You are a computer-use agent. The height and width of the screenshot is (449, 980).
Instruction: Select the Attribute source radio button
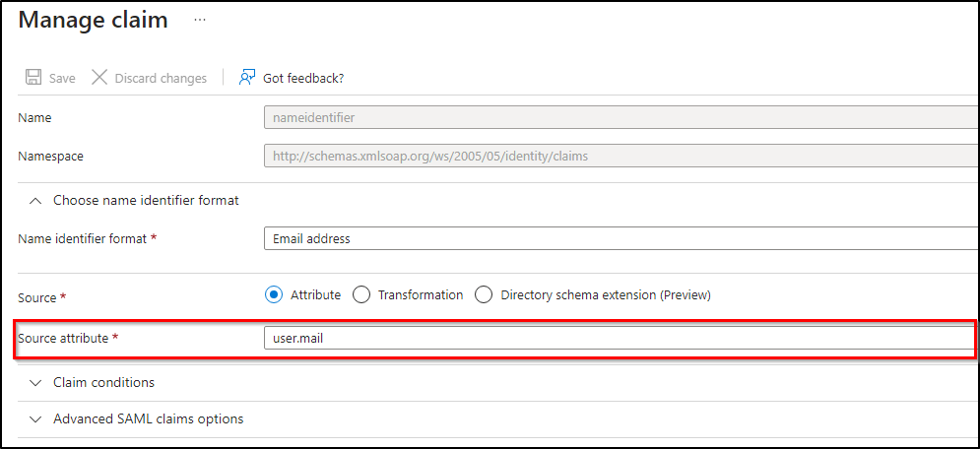click(273, 294)
